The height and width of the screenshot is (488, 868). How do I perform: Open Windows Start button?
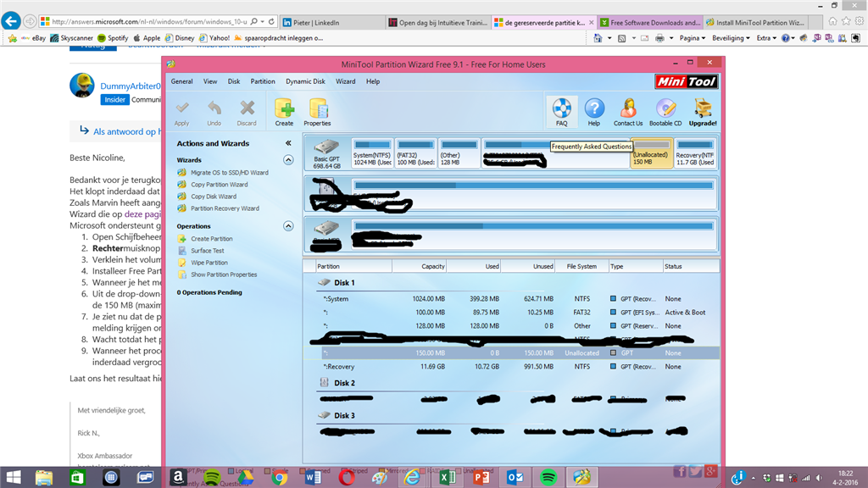[x=13, y=477]
